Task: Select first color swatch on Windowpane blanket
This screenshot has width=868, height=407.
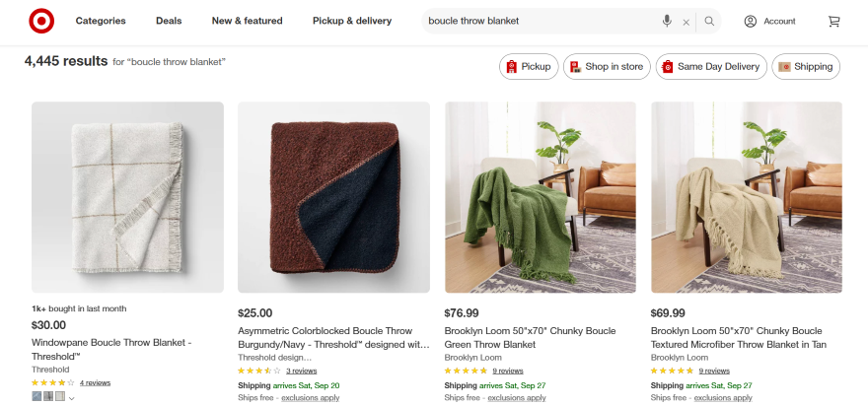Action: pyautogui.click(x=36, y=396)
